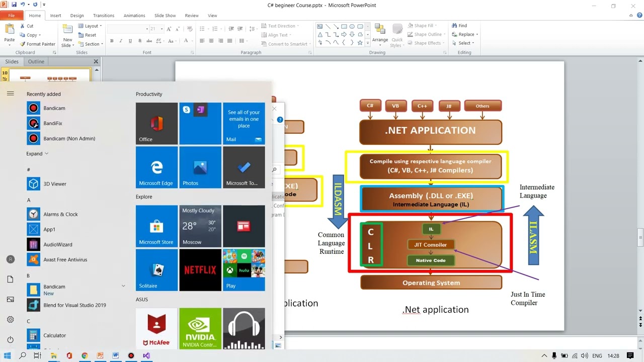Toggle text Shadow formatting
644x362 pixels.
click(x=140, y=41)
